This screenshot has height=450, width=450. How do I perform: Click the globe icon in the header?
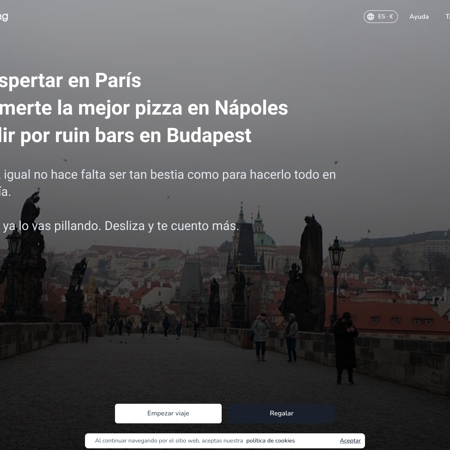tap(370, 17)
